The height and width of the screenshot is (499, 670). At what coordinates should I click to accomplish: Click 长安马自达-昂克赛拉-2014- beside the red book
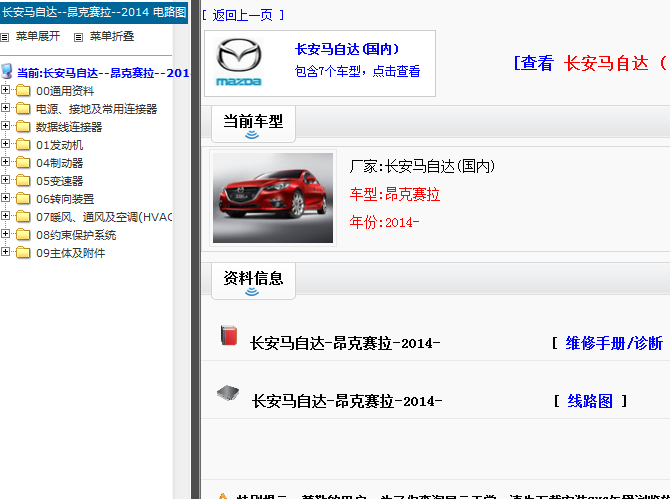coord(345,343)
